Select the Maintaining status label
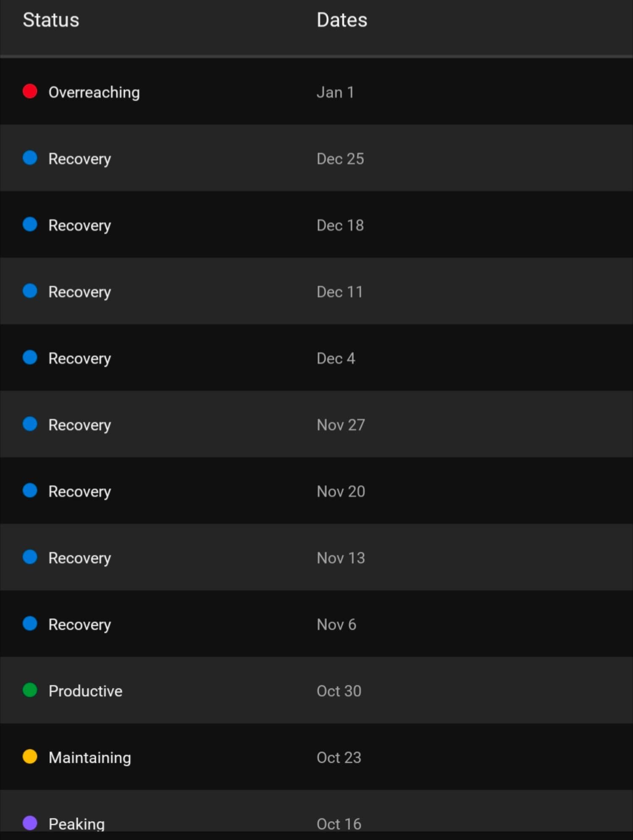This screenshot has height=840, width=633. [89, 758]
